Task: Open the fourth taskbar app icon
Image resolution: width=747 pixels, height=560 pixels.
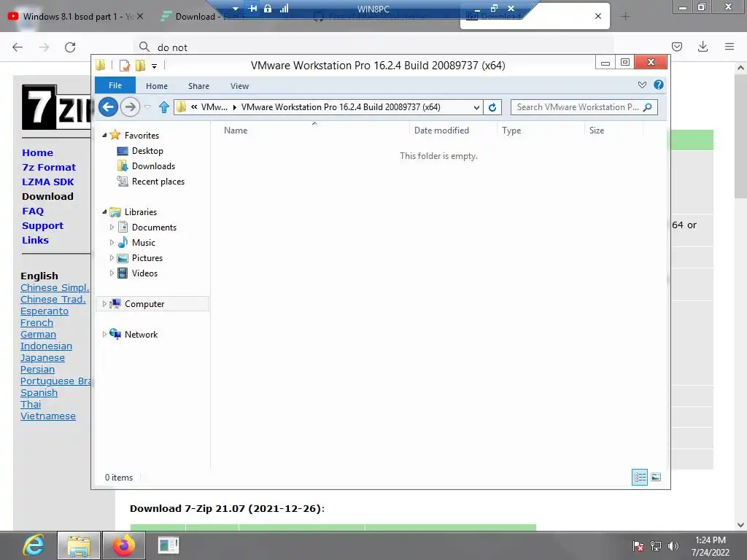Action: [x=169, y=545]
